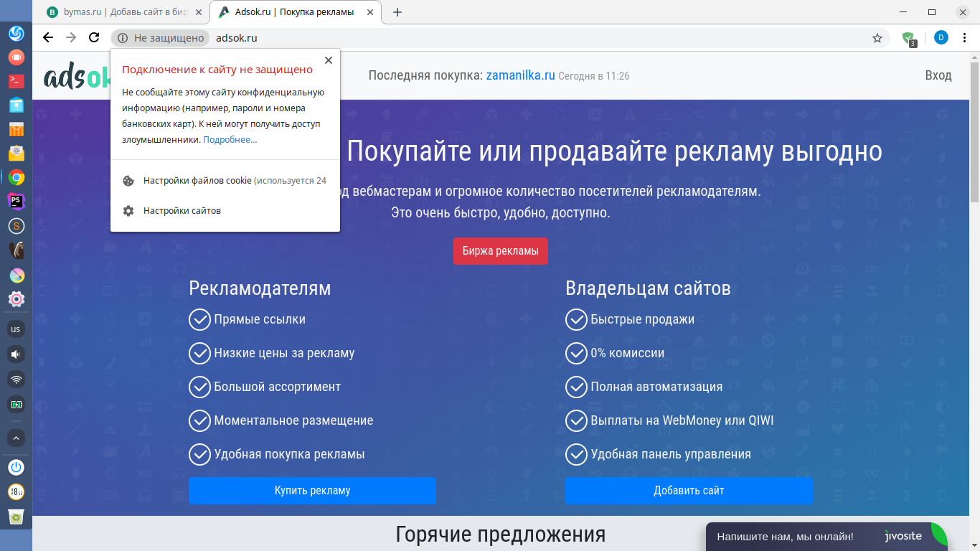
Task: Open the PhpStorm icon in the dock
Action: pos(16,202)
